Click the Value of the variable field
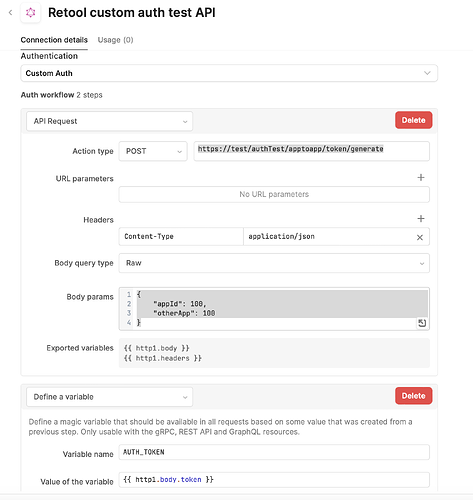Screen dimensions: 473x500 [274, 480]
